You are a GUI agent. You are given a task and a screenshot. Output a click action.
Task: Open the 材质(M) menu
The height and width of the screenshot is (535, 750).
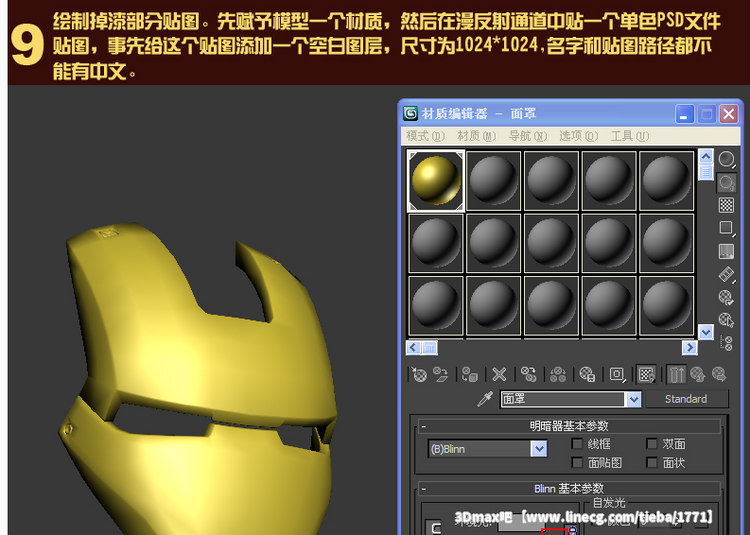(x=476, y=136)
